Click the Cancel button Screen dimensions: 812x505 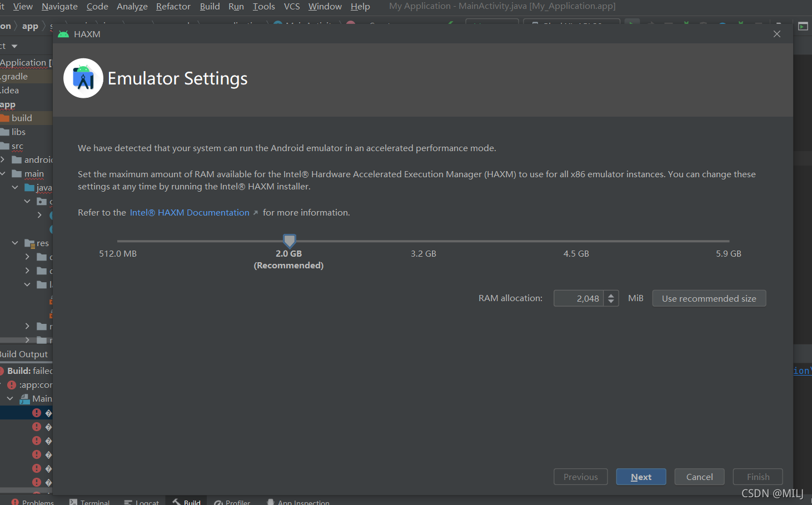[x=699, y=477]
